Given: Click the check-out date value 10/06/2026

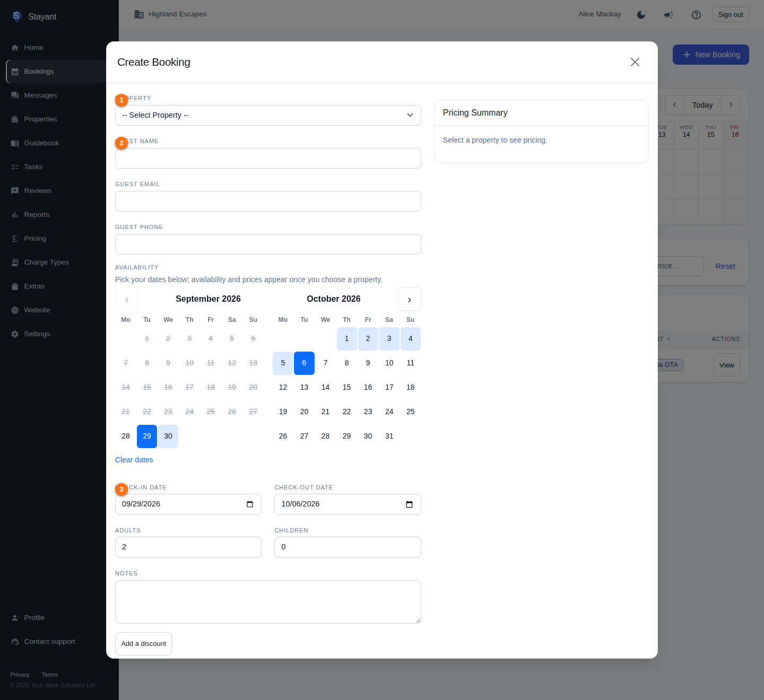Looking at the screenshot, I should [x=300, y=504].
